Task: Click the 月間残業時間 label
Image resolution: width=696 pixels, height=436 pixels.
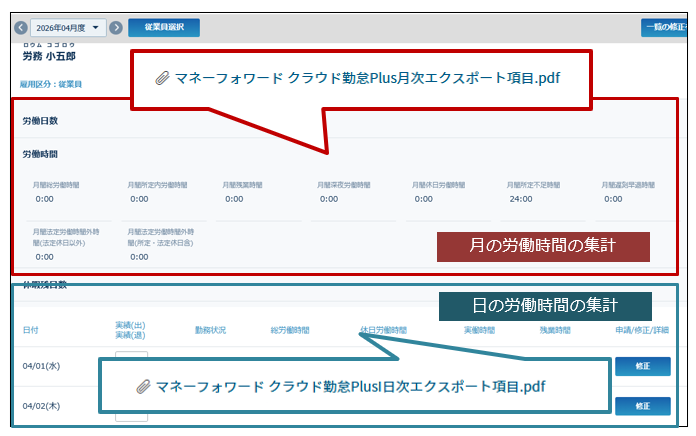Action: (242, 185)
